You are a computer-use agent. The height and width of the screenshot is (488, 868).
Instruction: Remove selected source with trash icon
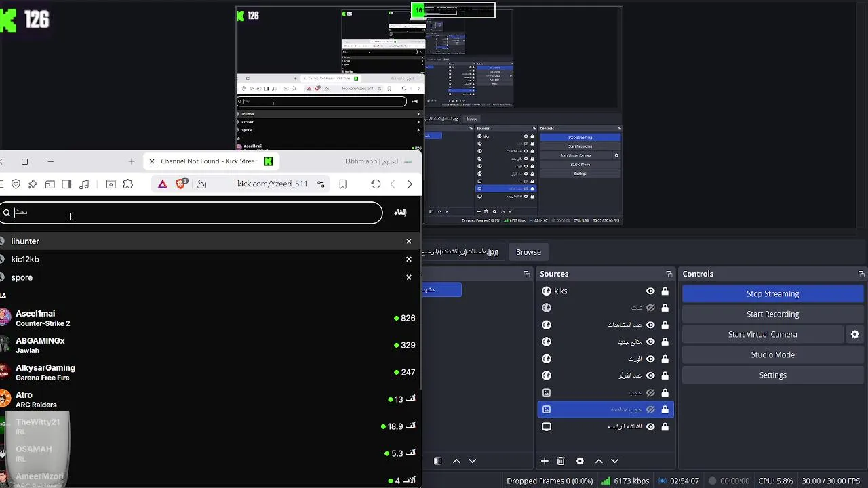pos(561,461)
